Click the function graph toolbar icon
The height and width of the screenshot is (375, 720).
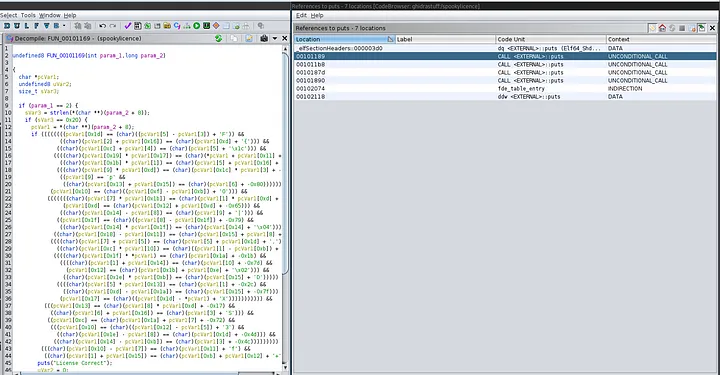click(x=186, y=26)
